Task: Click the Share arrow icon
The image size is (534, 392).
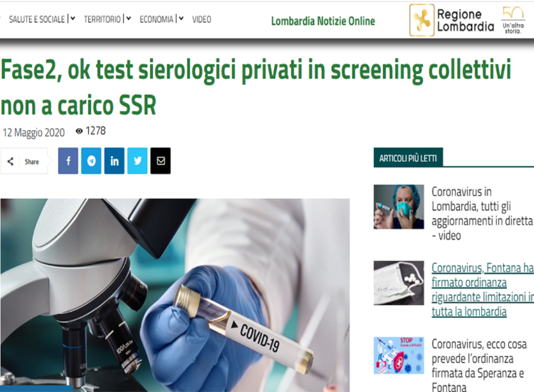Action: 10,161
